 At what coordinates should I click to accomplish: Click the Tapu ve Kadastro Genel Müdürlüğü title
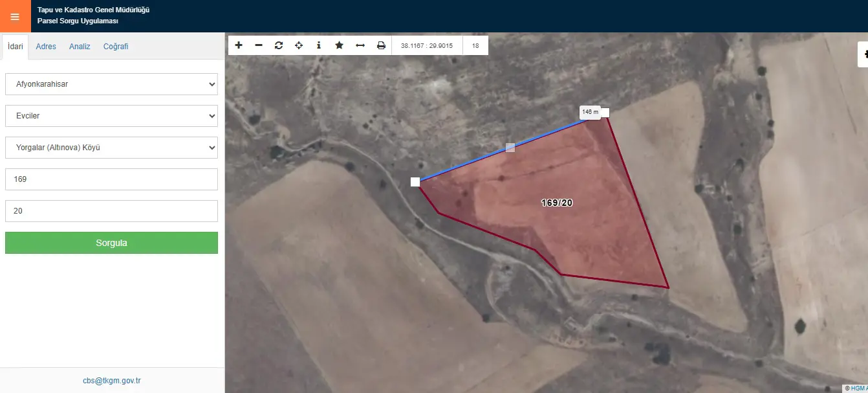94,10
